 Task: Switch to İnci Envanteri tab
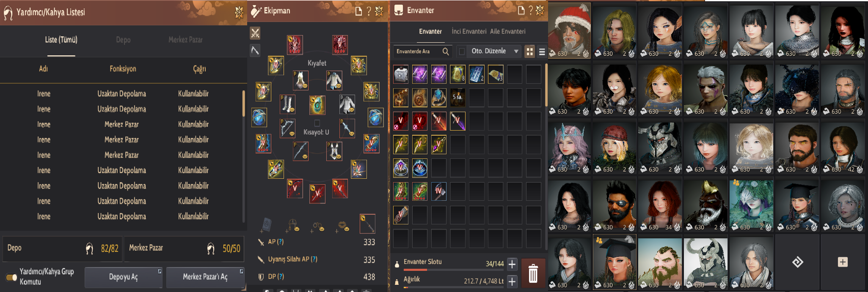pyautogui.click(x=469, y=31)
